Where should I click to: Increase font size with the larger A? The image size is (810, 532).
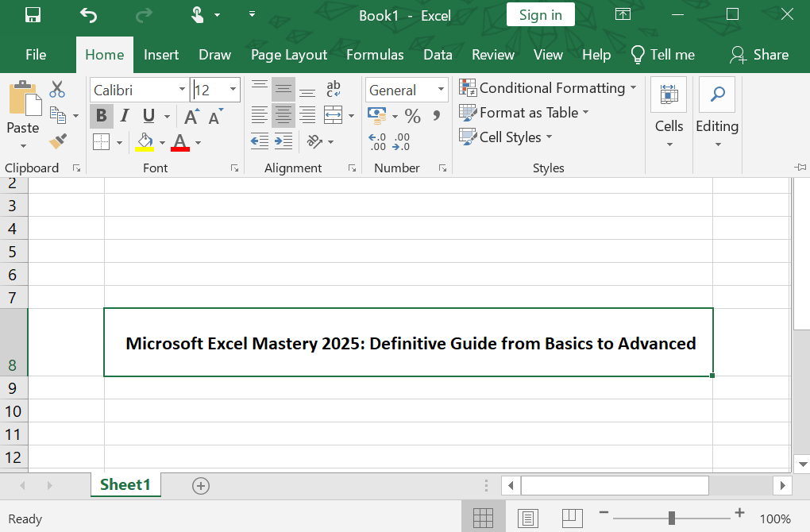coord(191,116)
